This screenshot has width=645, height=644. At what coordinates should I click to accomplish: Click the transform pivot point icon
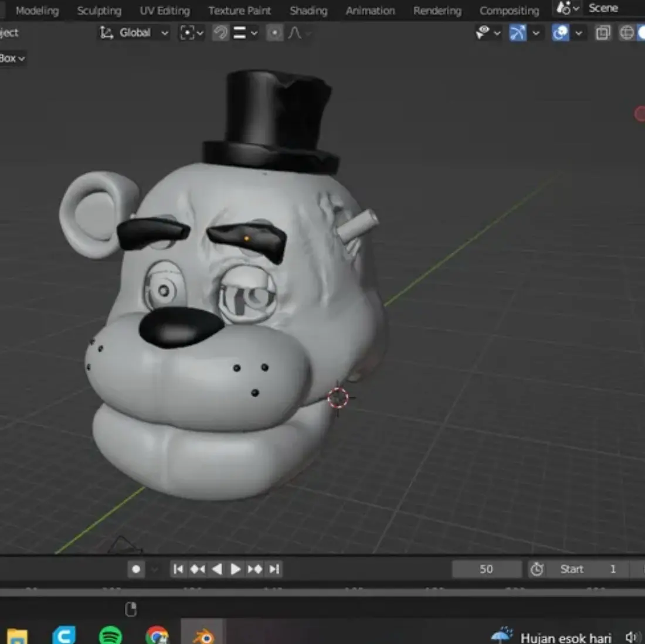point(187,33)
